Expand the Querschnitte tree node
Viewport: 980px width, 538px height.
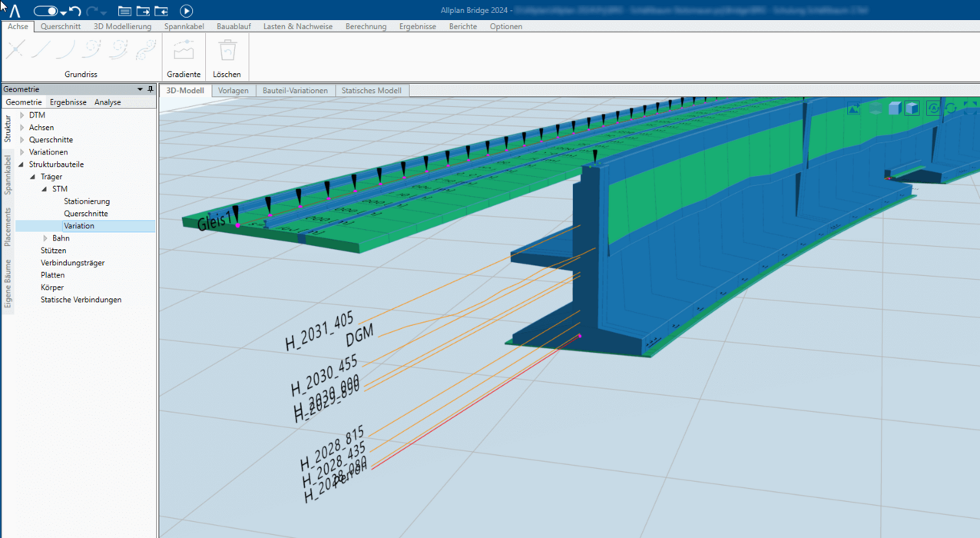click(x=22, y=140)
